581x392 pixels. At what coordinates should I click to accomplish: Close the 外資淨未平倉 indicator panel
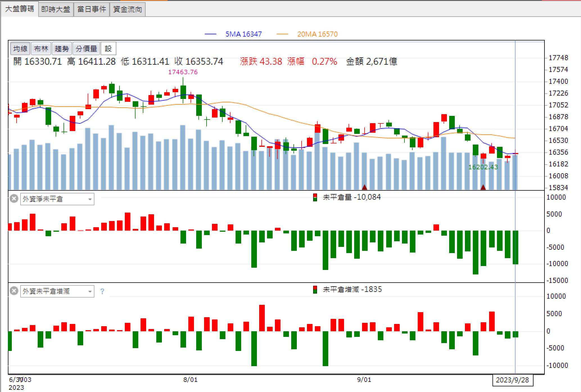(14, 199)
